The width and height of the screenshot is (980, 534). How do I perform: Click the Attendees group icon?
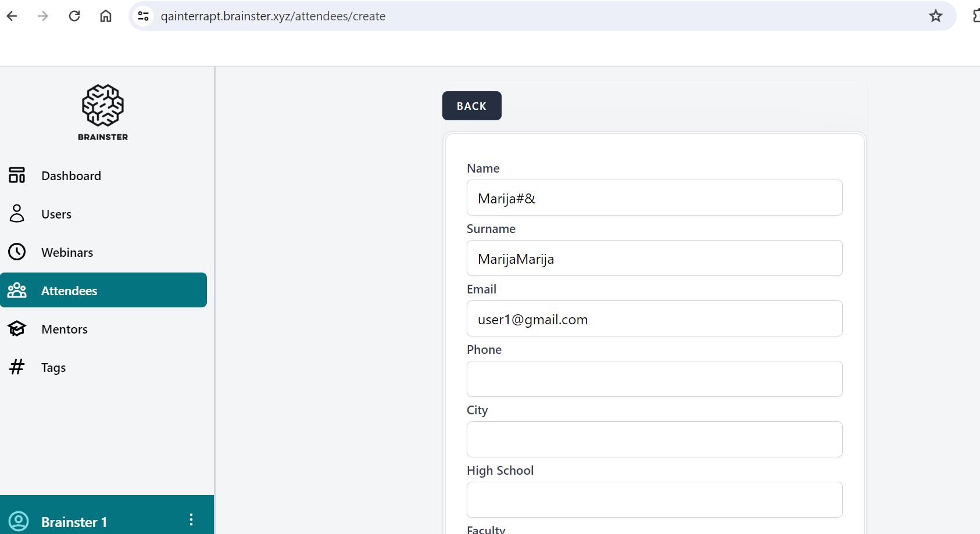17,290
